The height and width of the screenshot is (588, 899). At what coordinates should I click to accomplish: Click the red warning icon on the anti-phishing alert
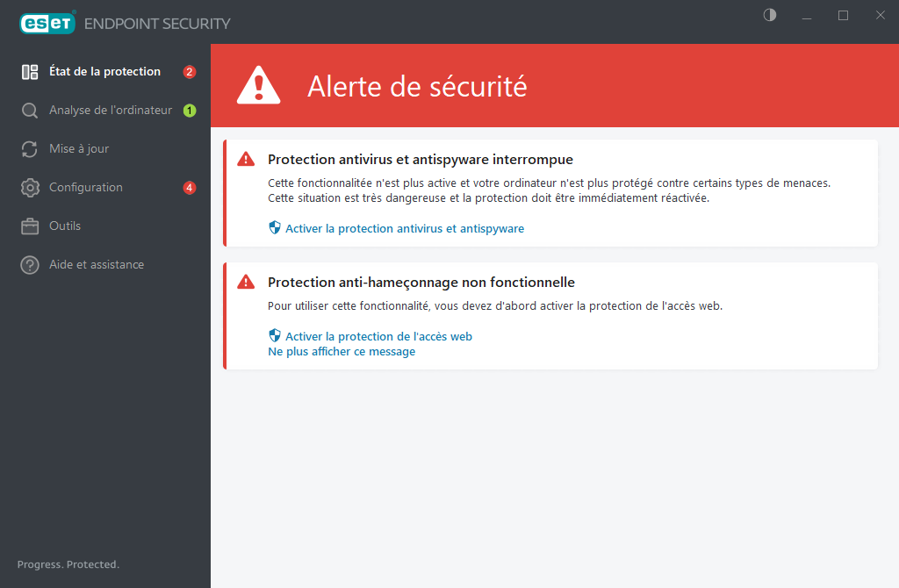pos(246,282)
